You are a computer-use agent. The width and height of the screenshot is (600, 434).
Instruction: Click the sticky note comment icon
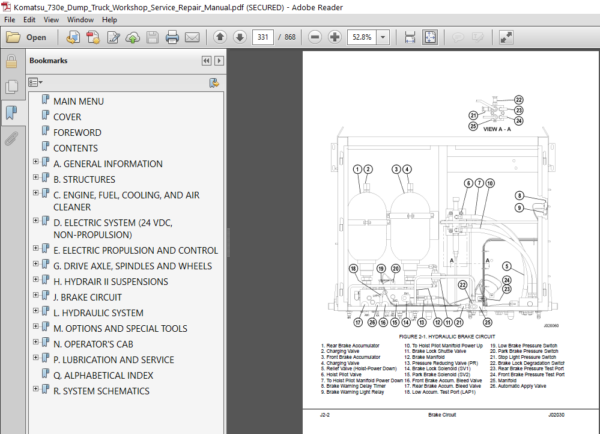[458, 37]
